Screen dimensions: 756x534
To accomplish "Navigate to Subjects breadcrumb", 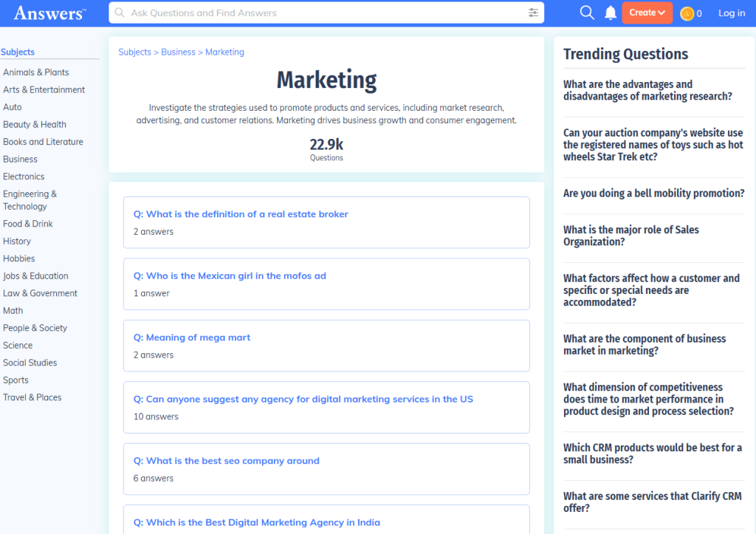I will pyautogui.click(x=134, y=52).
